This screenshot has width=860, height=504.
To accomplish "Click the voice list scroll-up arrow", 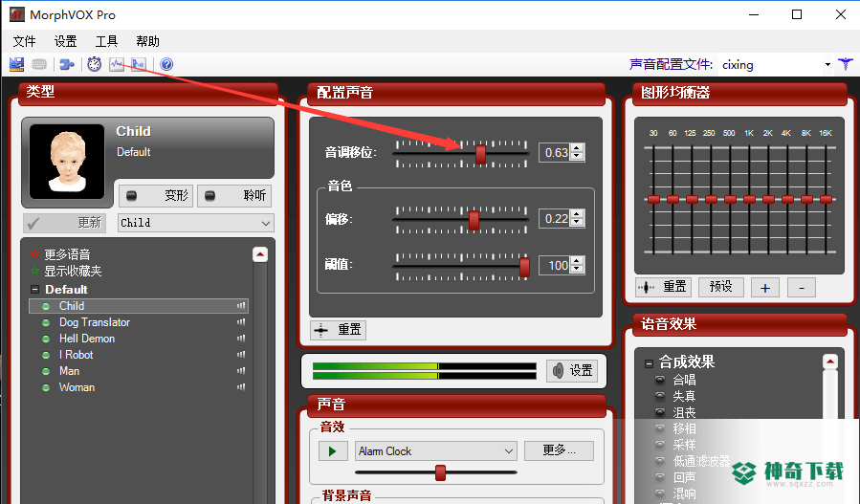I will (x=260, y=254).
